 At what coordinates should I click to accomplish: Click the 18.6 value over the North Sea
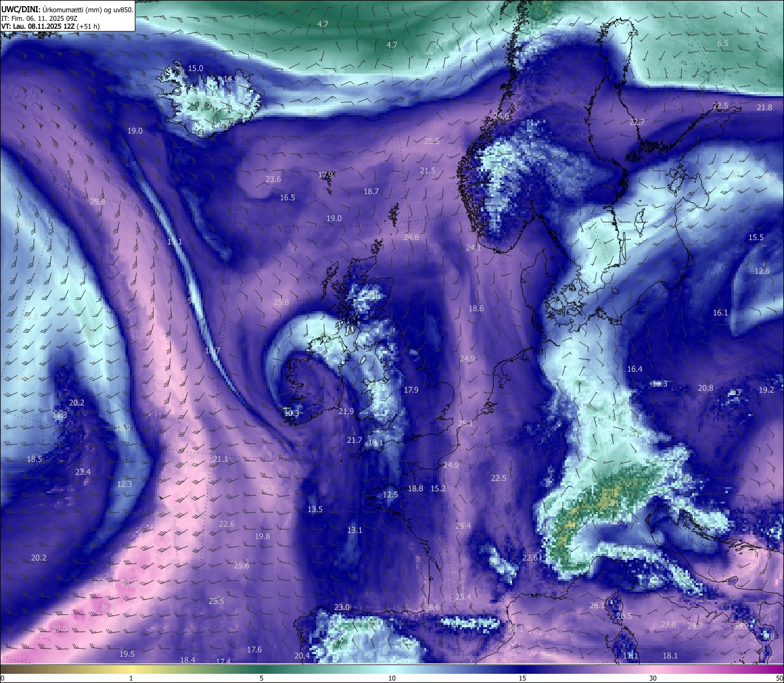click(476, 309)
